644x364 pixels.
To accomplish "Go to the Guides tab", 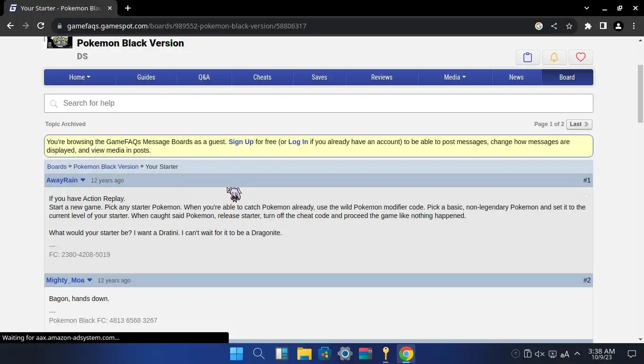I will coord(146,77).
